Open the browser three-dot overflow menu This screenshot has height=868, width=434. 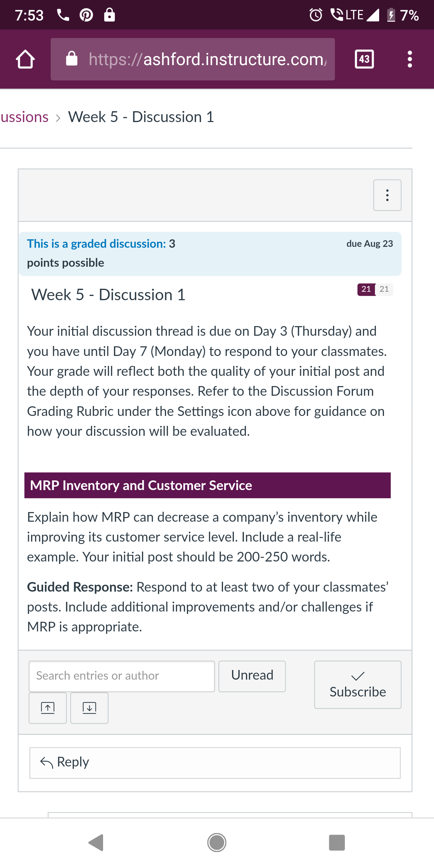pos(410,59)
